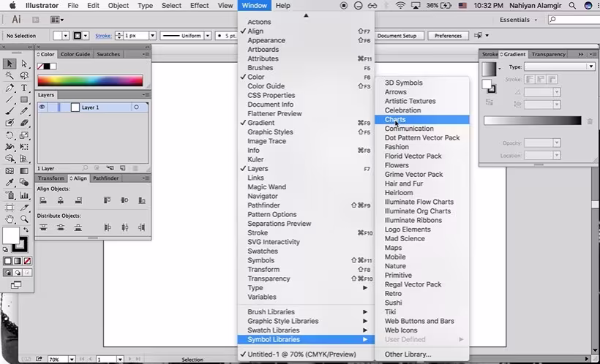
Task: Uncheck Align in Window menu
Action: click(x=306, y=31)
